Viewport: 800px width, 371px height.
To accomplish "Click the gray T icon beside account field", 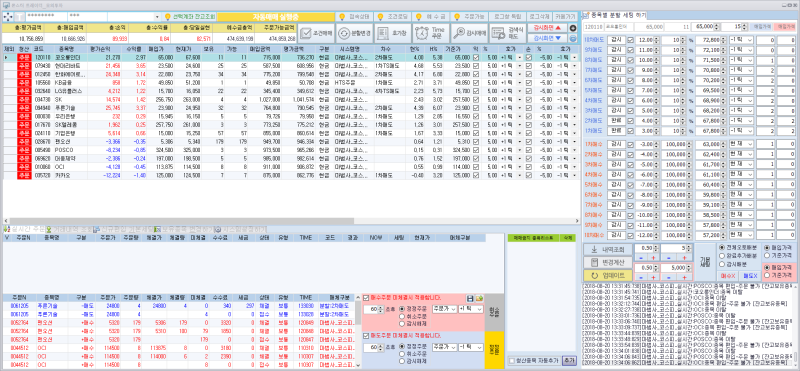I will click(20, 17).
